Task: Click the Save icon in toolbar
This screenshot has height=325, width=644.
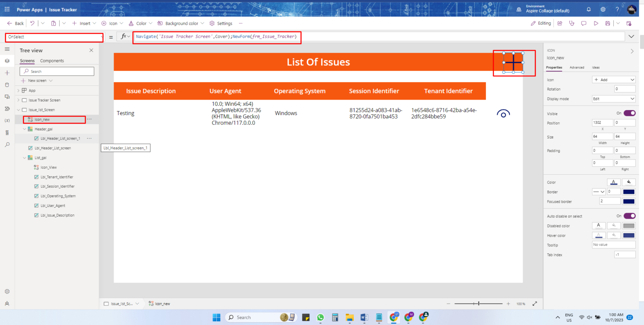Action: (608, 23)
